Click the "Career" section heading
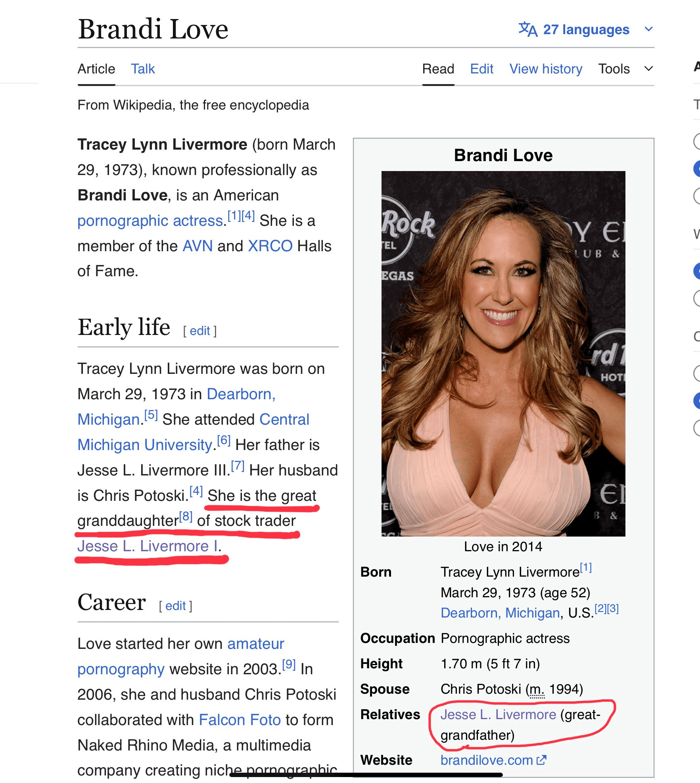Screen dimensions: 700x783 tap(112, 602)
